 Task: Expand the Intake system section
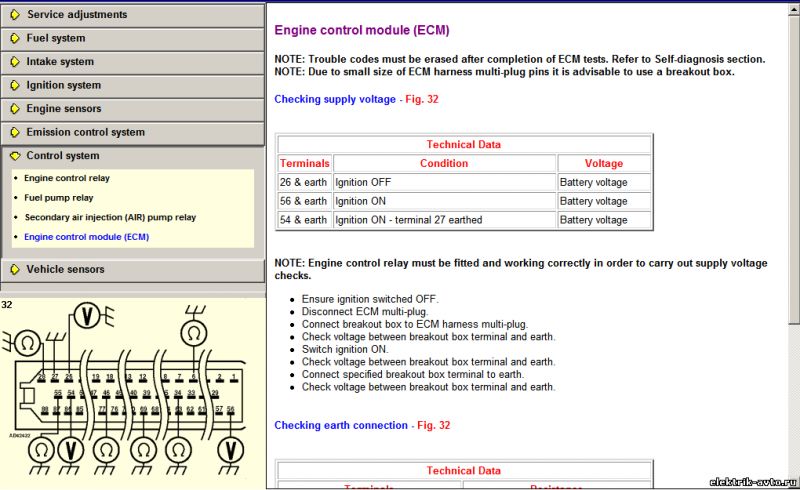coord(133,62)
